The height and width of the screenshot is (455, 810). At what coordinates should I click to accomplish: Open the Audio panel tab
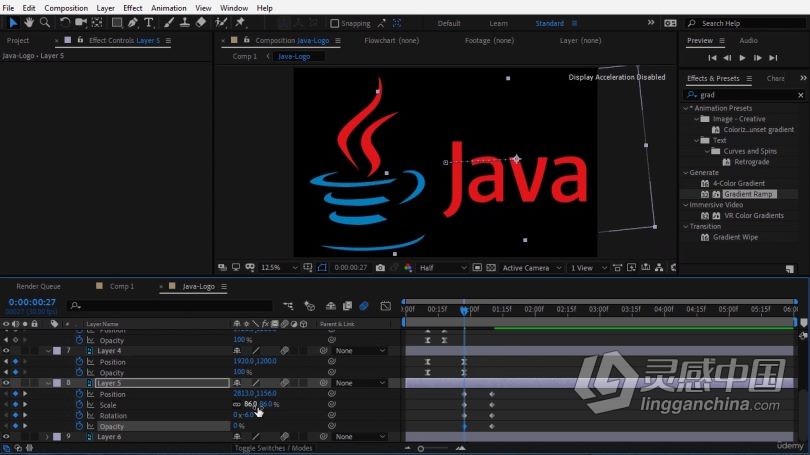click(x=748, y=40)
